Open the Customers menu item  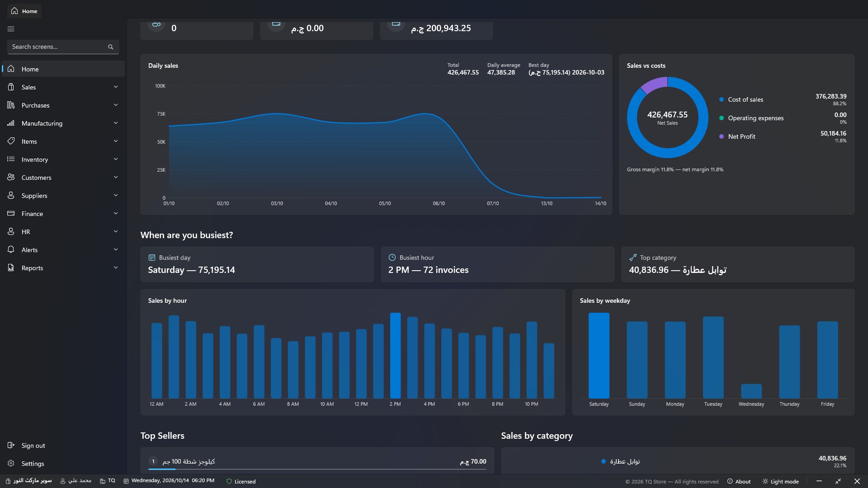click(x=63, y=177)
